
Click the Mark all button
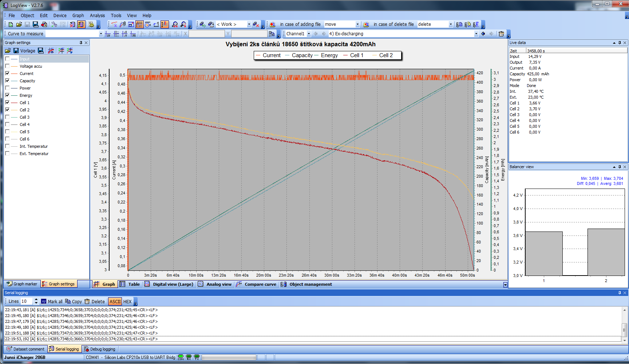52,301
